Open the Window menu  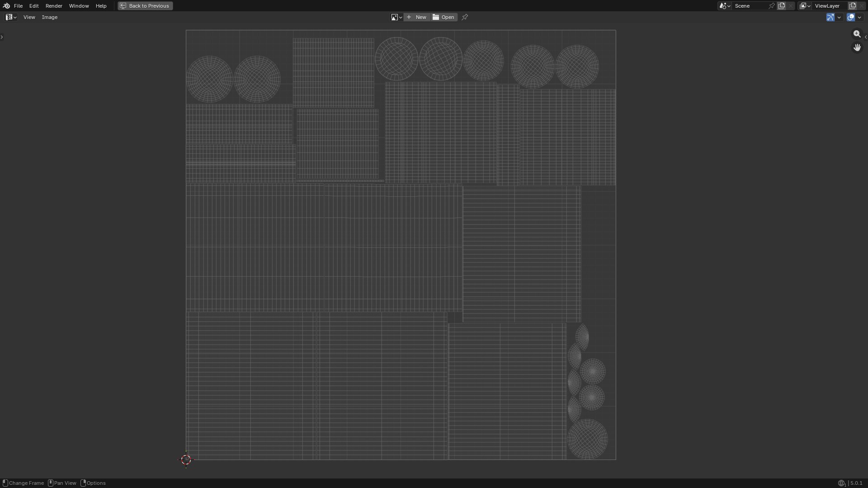point(79,6)
